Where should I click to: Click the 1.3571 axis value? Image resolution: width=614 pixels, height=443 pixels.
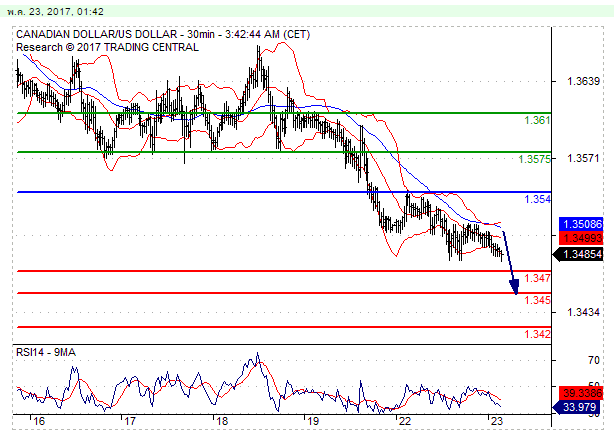pos(583,158)
